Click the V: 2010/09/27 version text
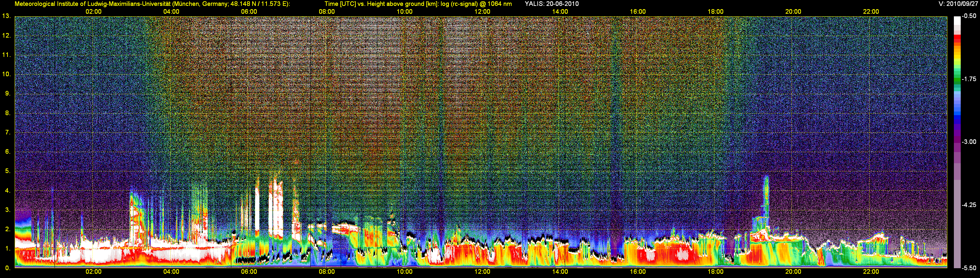The height and width of the screenshot is (278, 980). (959, 4)
